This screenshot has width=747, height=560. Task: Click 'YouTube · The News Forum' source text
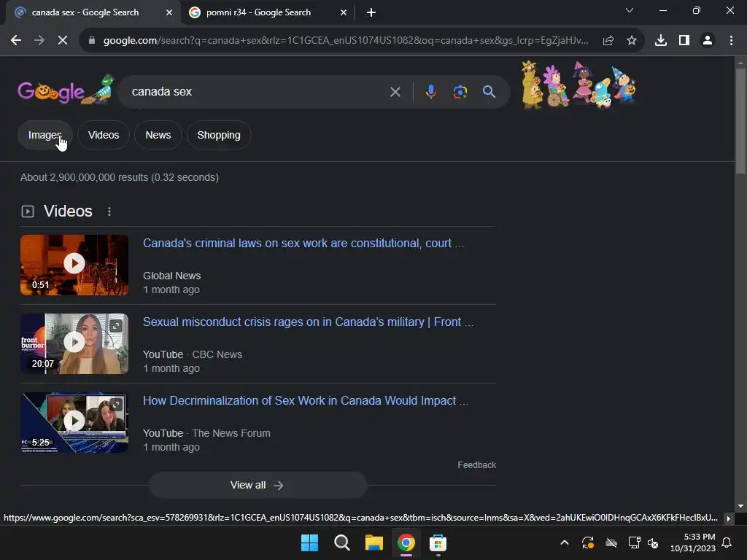click(206, 433)
